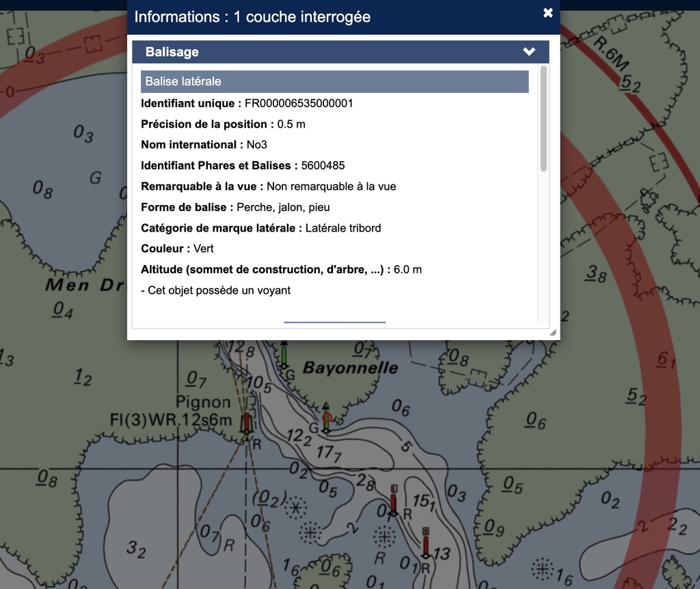
Task: Click the blue separator line below voyant text
Action: coord(334,322)
